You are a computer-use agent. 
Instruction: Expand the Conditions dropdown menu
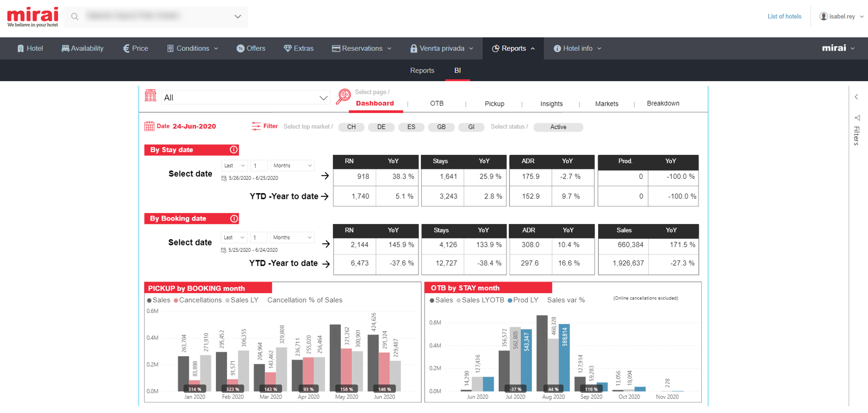click(x=193, y=48)
